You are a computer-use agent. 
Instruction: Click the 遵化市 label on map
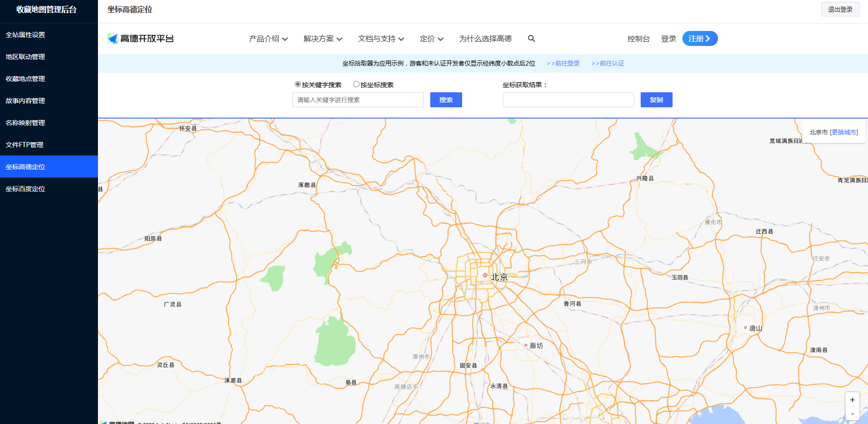(x=713, y=222)
